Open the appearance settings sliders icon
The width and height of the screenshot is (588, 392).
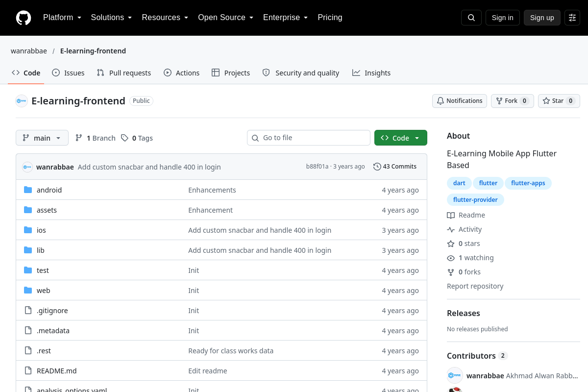point(572,18)
